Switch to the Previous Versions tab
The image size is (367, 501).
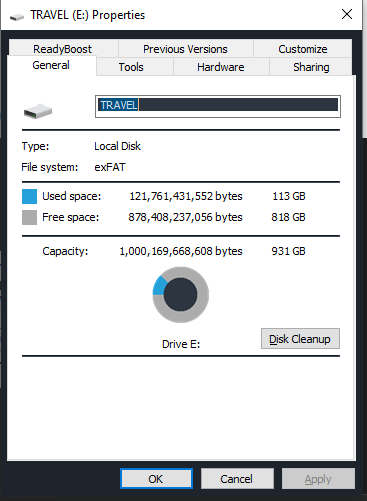coord(185,49)
